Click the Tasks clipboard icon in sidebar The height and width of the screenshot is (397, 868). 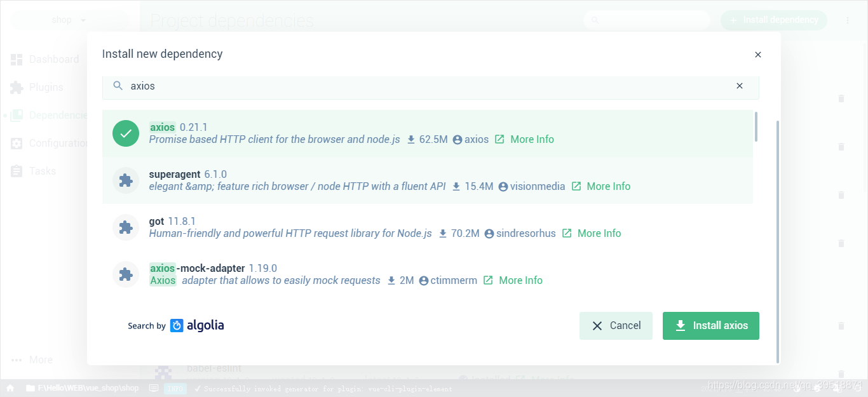coord(17,172)
